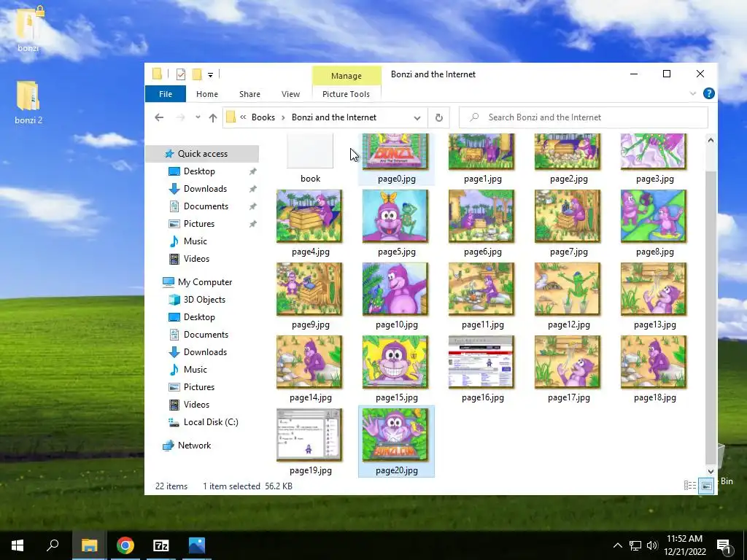Viewport: 747px width, 560px height.
Task: Select page4.jpg thumbnail
Action: (x=309, y=216)
